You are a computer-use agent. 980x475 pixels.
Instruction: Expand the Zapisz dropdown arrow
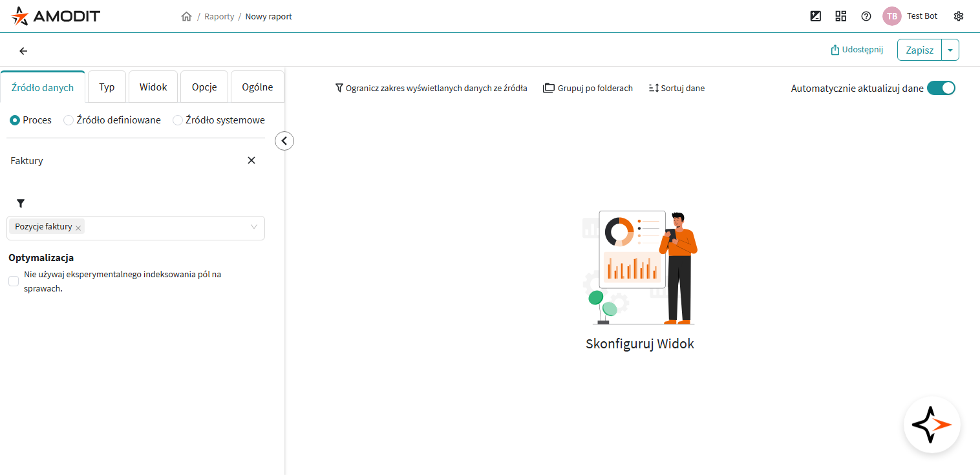(x=950, y=50)
